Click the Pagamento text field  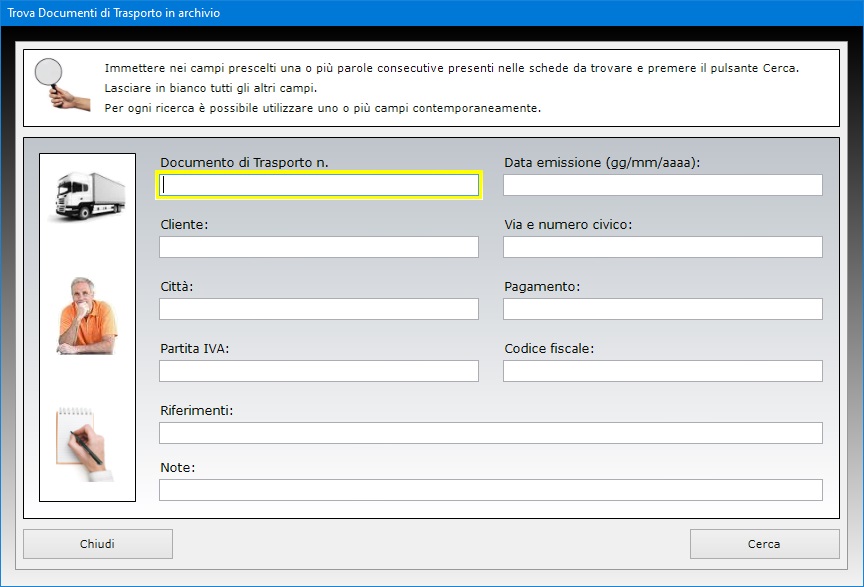coord(663,309)
